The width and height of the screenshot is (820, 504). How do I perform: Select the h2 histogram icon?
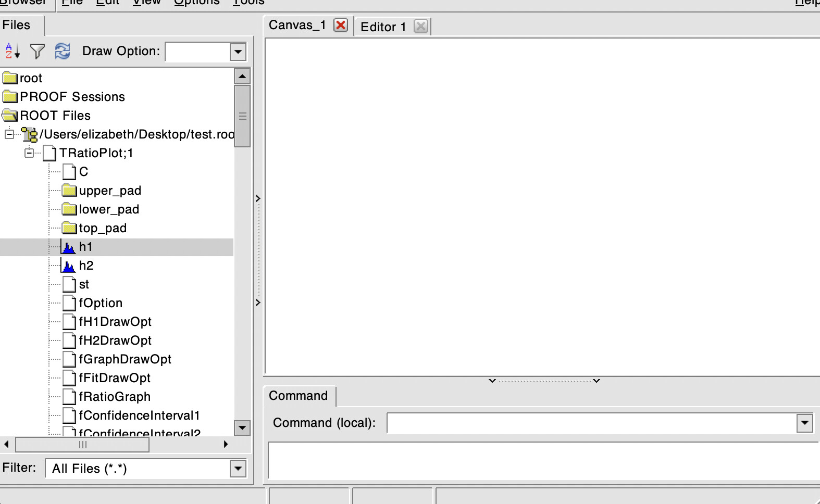68,266
